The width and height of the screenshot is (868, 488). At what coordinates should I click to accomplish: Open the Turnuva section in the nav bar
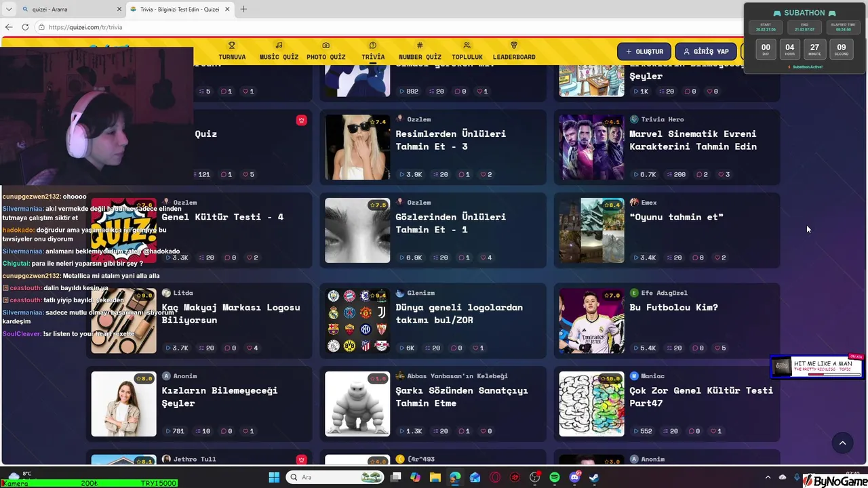tap(232, 52)
